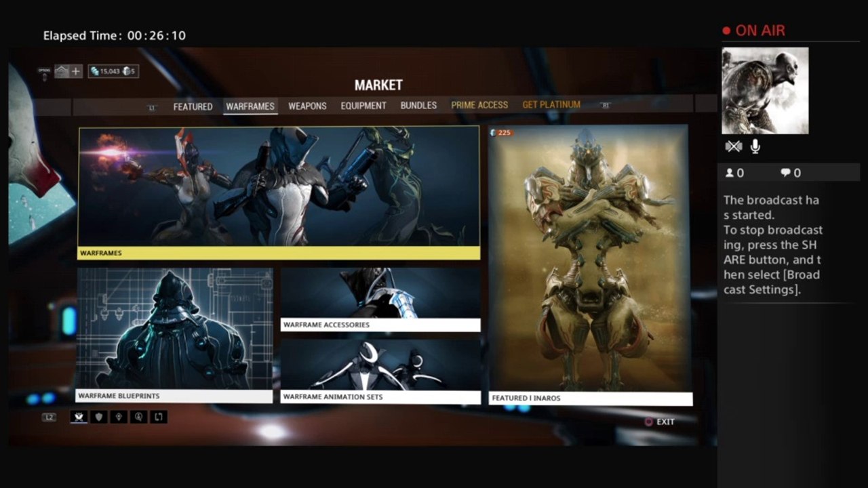Click the clan emblem icon beside the plus

62,71
